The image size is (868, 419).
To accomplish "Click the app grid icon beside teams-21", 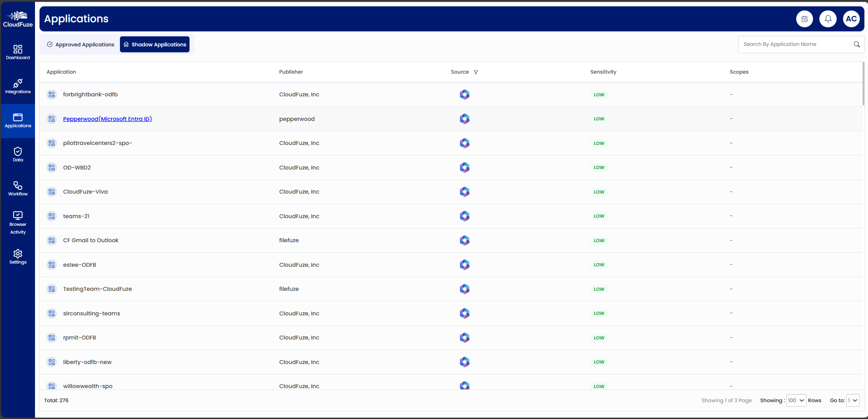I will click(x=51, y=216).
